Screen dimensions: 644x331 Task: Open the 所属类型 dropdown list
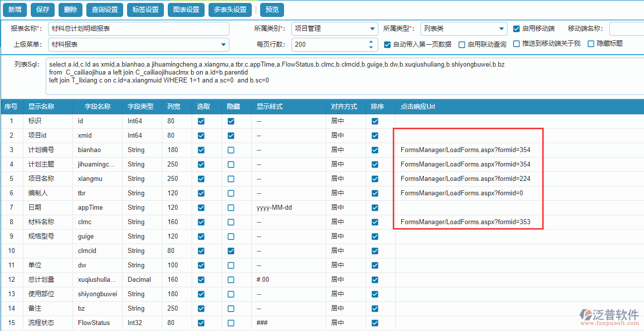[501, 29]
